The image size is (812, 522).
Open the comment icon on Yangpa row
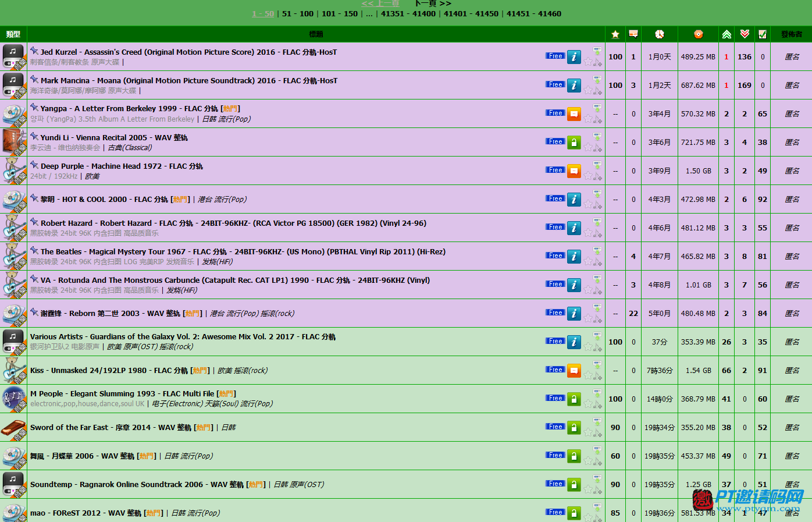coord(574,113)
